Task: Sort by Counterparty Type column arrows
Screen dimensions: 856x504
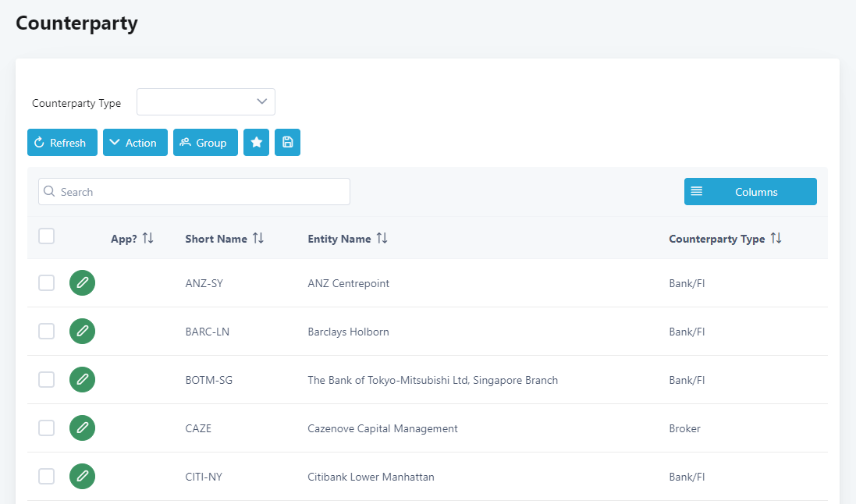Action: click(776, 238)
